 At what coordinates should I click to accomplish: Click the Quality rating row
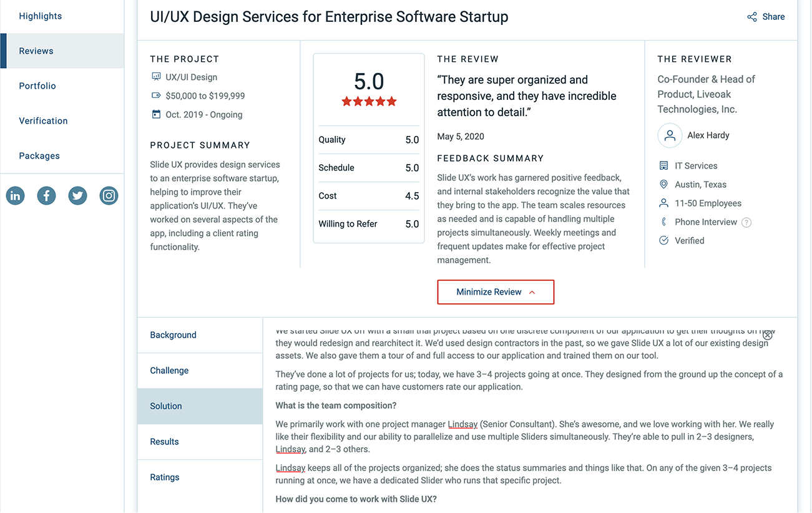pyautogui.click(x=369, y=140)
